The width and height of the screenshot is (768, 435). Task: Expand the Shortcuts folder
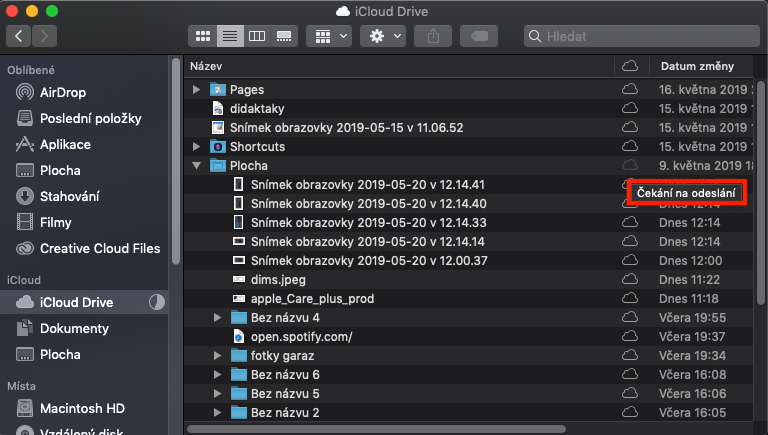(x=196, y=146)
